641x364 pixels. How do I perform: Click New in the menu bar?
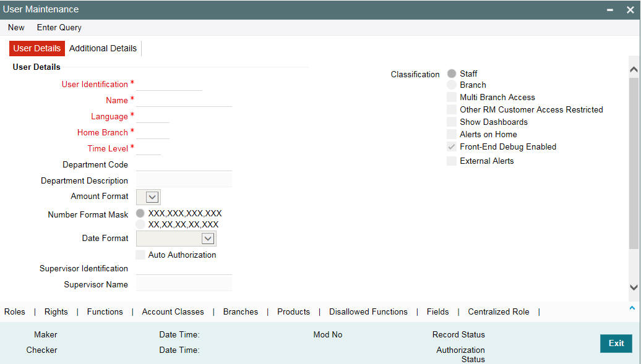16,28
